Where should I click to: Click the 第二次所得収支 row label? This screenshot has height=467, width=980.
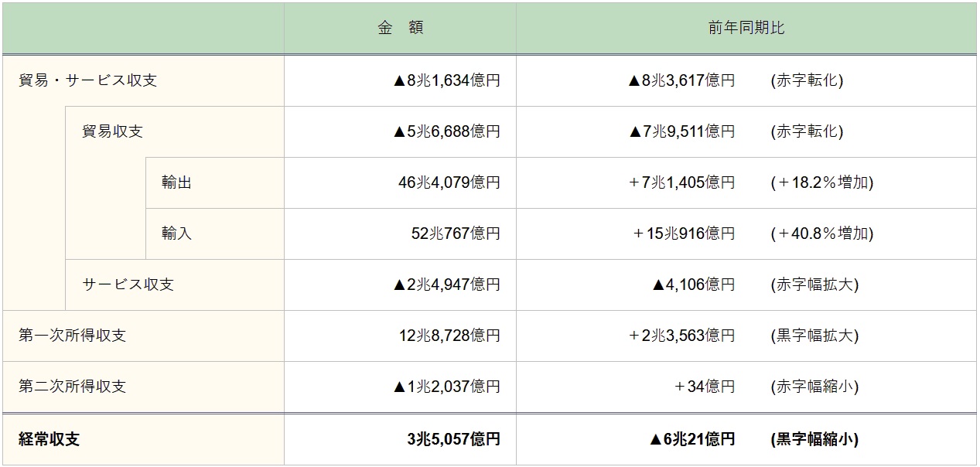point(73,387)
